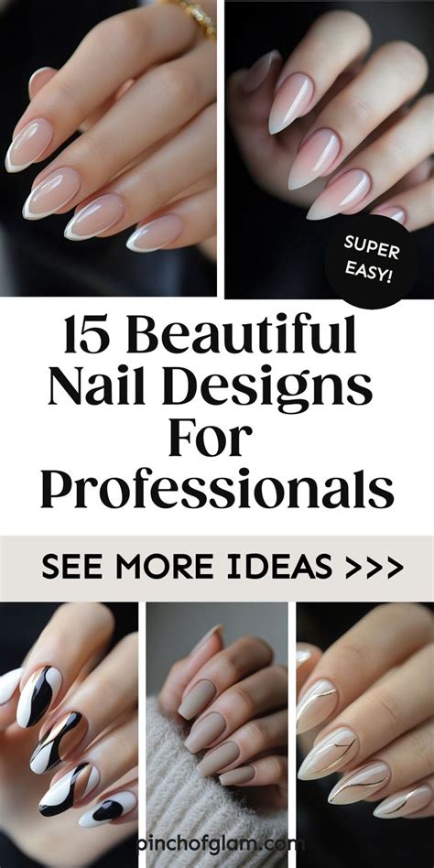
Task: Click the topmost white-tipped French nail
Action: click(x=28, y=146)
